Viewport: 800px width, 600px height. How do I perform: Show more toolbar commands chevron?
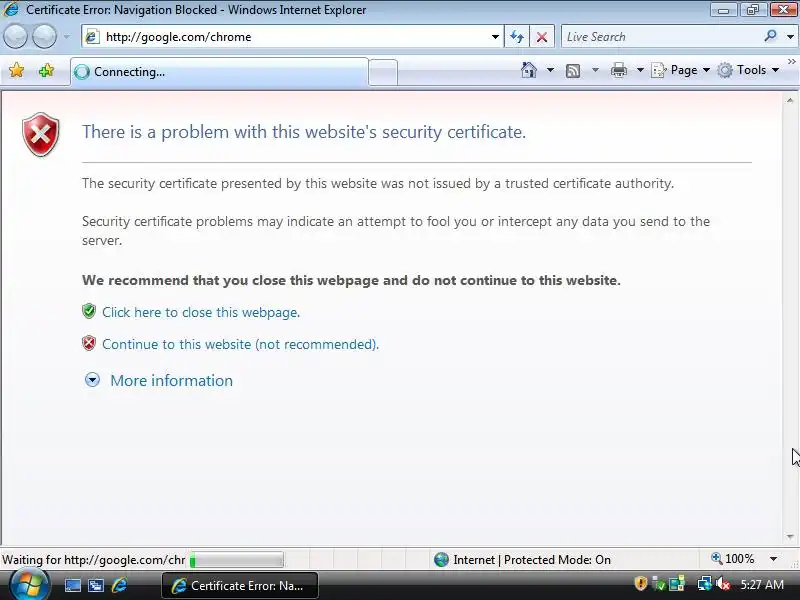coord(791,62)
